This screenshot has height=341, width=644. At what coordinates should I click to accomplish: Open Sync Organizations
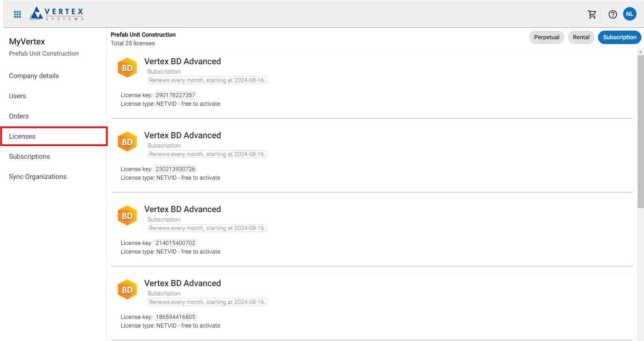point(38,177)
